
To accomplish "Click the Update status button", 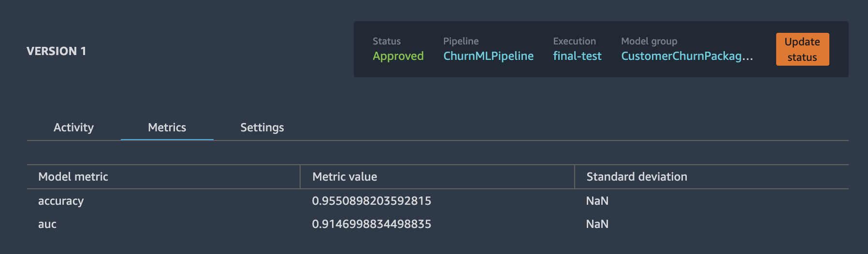I will pos(802,49).
